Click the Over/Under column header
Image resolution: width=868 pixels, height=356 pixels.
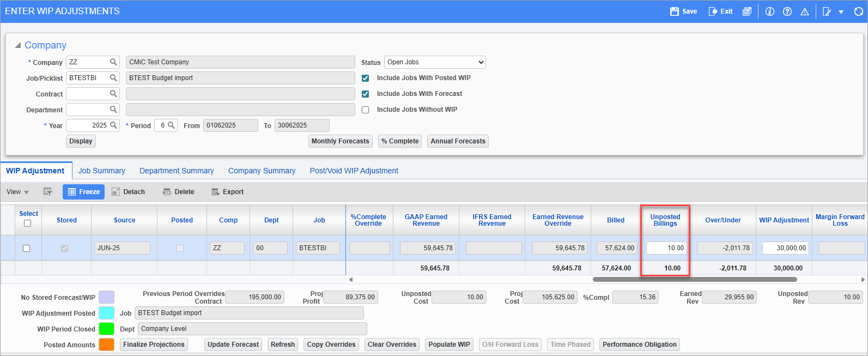[x=723, y=220]
